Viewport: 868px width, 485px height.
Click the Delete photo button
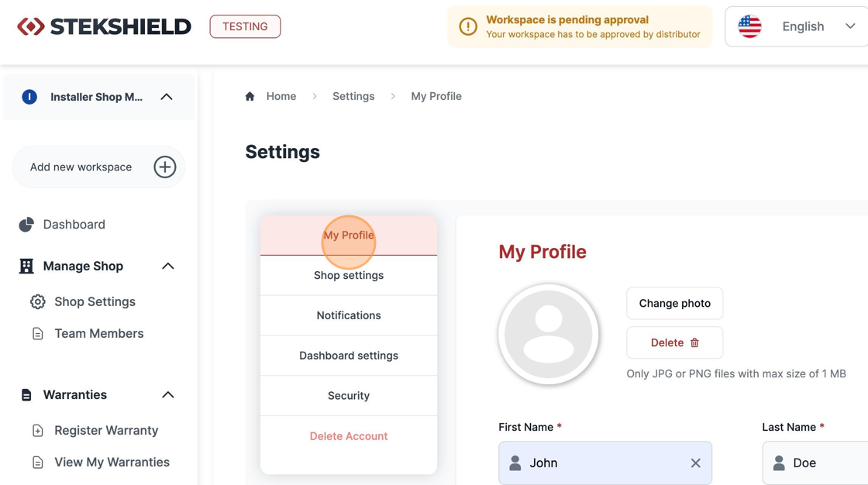675,342
